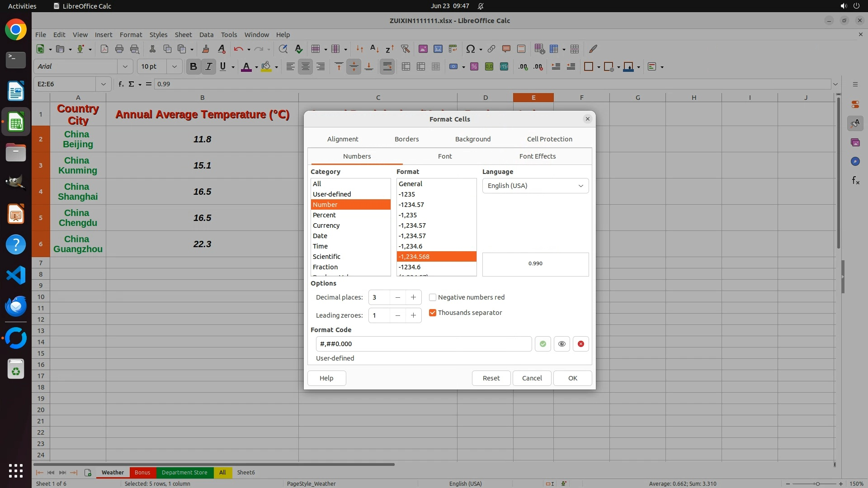Toggle Bold formatting in toolbar
Screen dimensions: 868x488
tap(193, 67)
